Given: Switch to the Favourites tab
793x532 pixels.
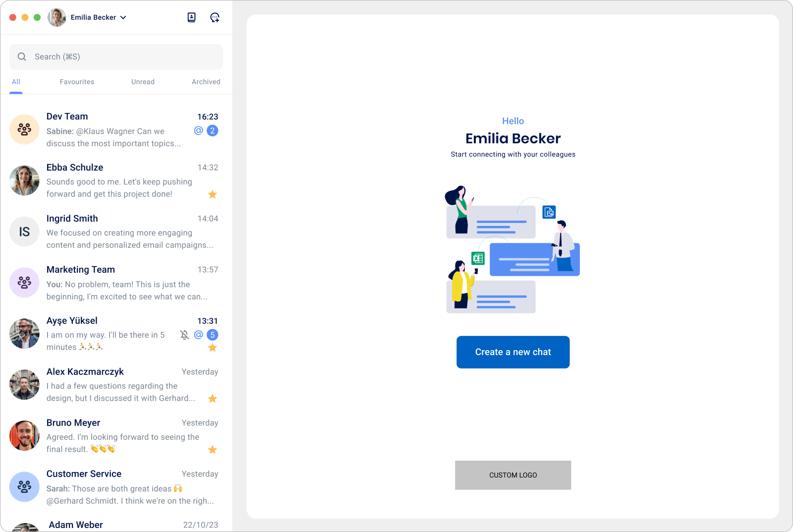Looking at the screenshot, I should (x=77, y=82).
